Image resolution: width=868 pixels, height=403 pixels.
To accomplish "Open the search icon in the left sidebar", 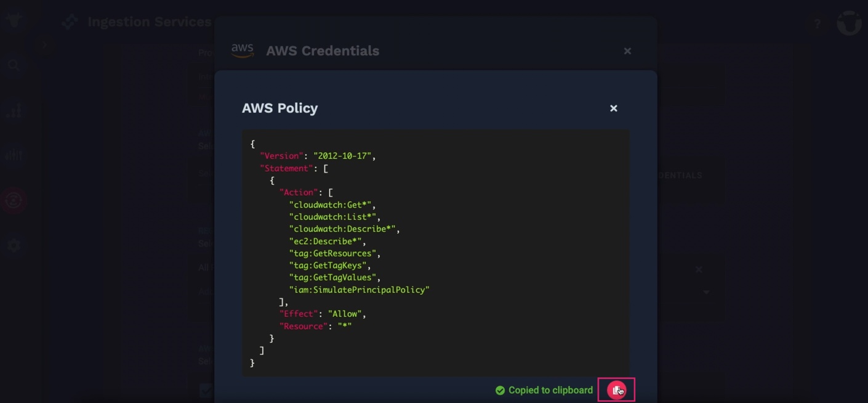I will (x=14, y=65).
